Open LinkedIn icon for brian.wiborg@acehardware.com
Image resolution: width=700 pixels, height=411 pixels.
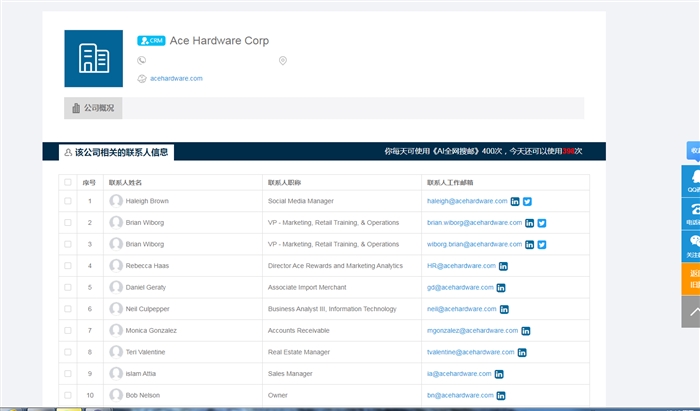pos(529,223)
